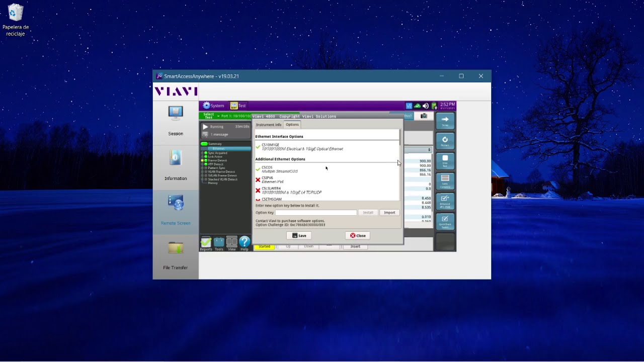Open the View layout icon
The height and width of the screenshot is (362, 644).
pos(231,244)
